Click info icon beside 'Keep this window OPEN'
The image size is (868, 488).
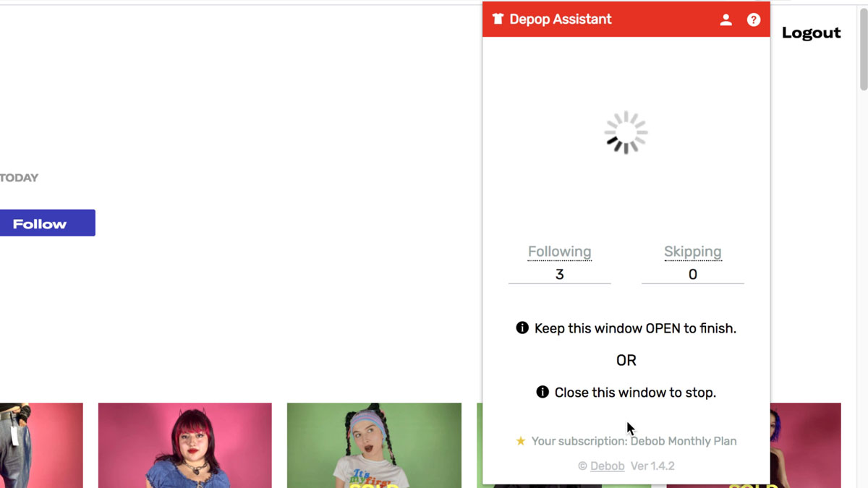tap(522, 328)
